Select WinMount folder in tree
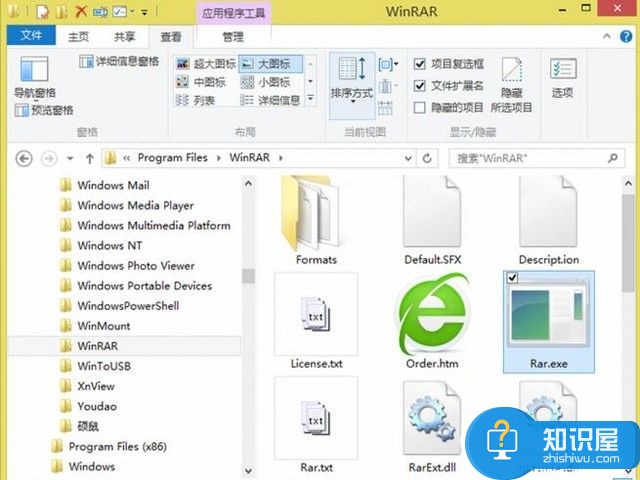Screen dimensions: 640x480 [x=103, y=326]
